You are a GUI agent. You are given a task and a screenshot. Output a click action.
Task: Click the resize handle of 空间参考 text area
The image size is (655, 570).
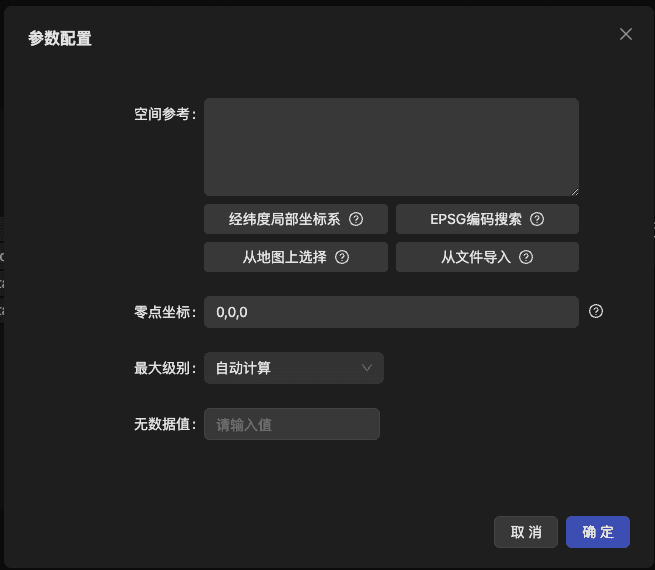pos(574,191)
